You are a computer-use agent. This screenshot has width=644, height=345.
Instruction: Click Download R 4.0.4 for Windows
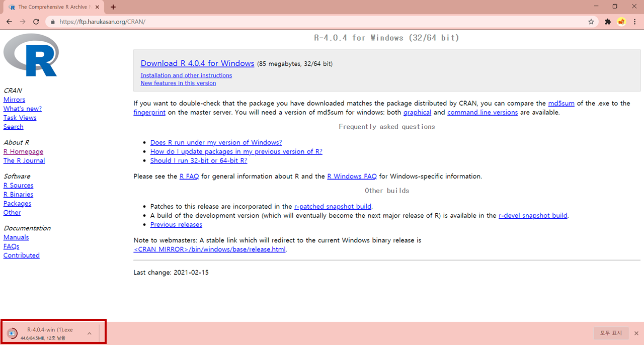tap(197, 63)
